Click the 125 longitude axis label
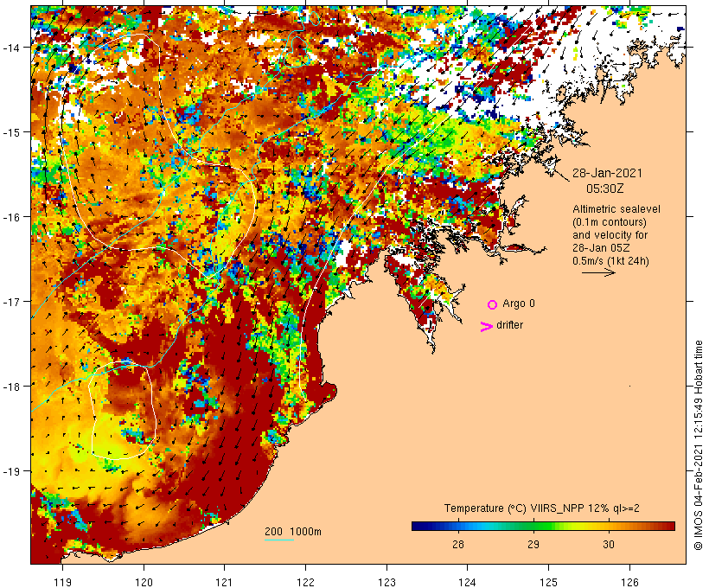The image size is (709, 588). point(548,580)
